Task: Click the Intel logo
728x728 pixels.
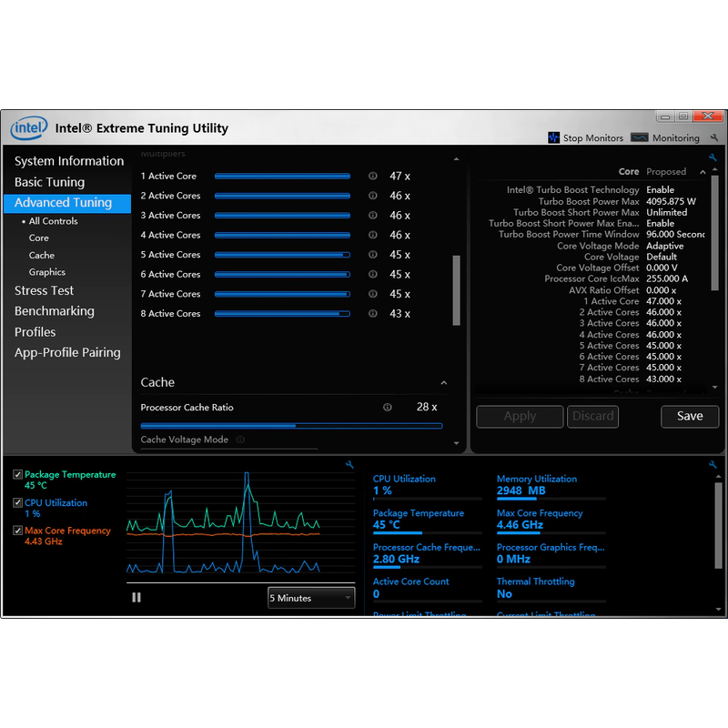Action: point(29,128)
